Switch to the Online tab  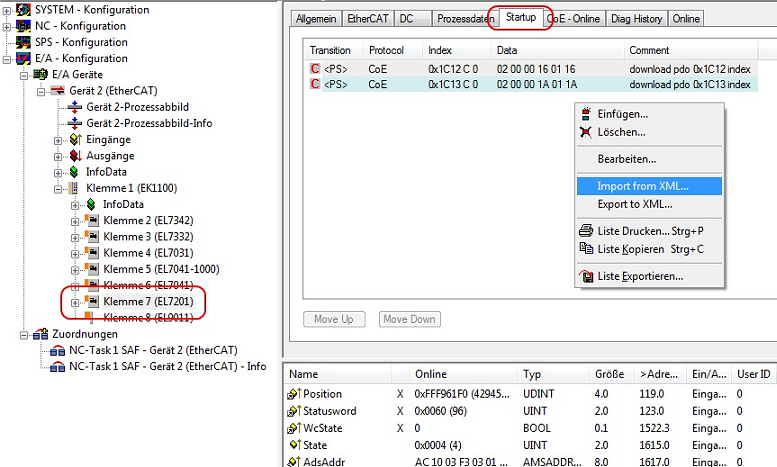(686, 19)
